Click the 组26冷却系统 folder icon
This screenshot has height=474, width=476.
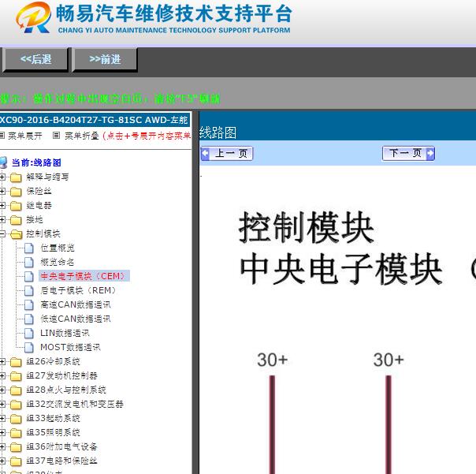pos(16,362)
